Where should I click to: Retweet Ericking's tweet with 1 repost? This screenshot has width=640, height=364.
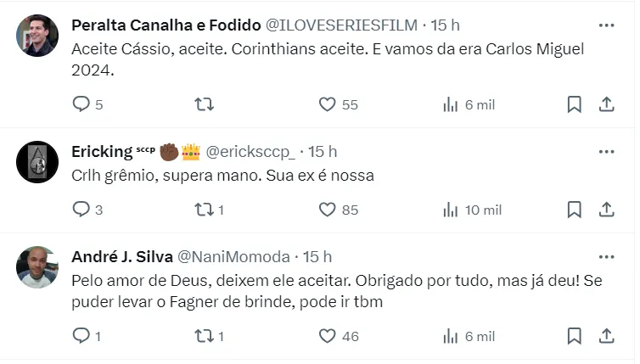tap(205, 210)
